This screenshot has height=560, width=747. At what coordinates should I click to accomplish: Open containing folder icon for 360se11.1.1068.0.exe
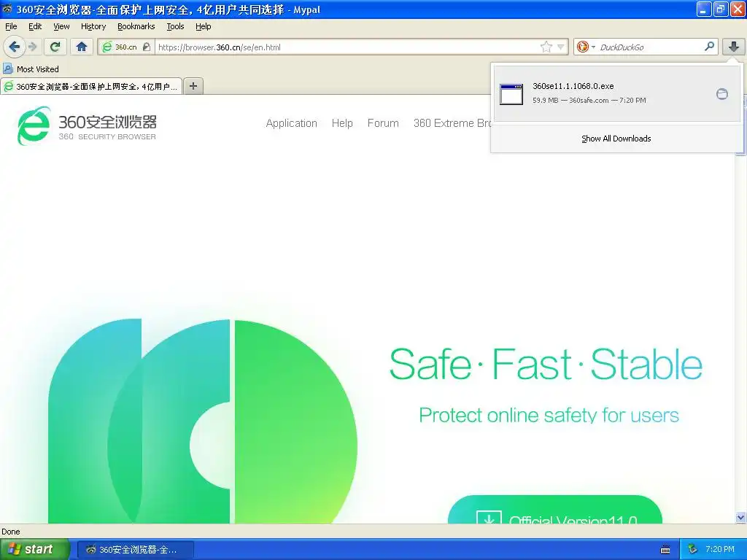point(722,94)
